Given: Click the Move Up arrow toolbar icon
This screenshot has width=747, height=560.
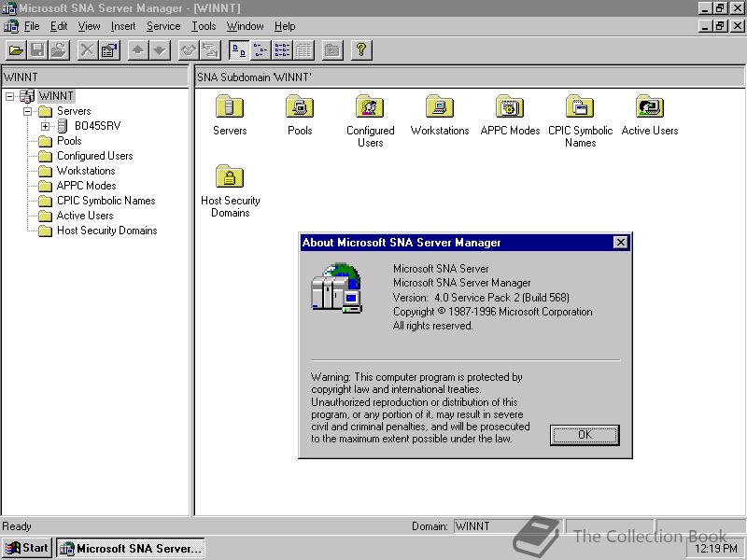Looking at the screenshot, I should tap(138, 50).
